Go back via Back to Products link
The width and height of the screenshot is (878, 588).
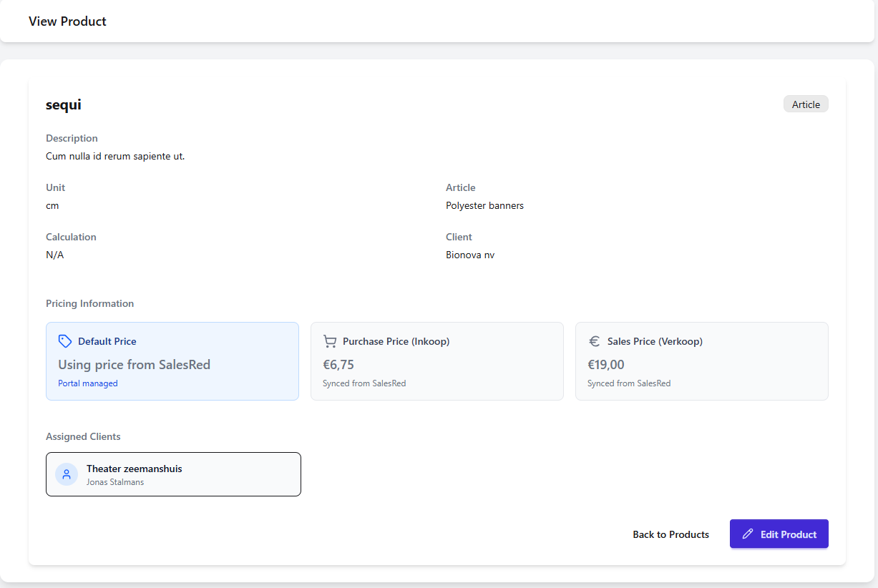670,534
